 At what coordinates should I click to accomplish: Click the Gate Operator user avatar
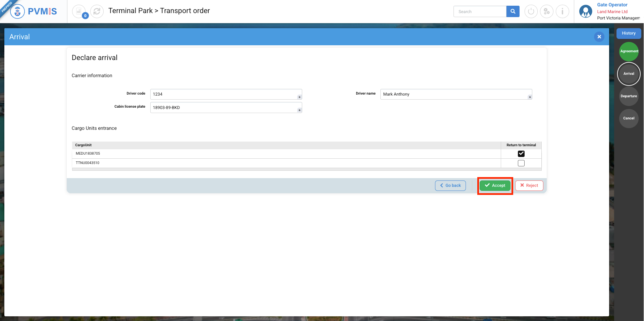pyautogui.click(x=586, y=11)
